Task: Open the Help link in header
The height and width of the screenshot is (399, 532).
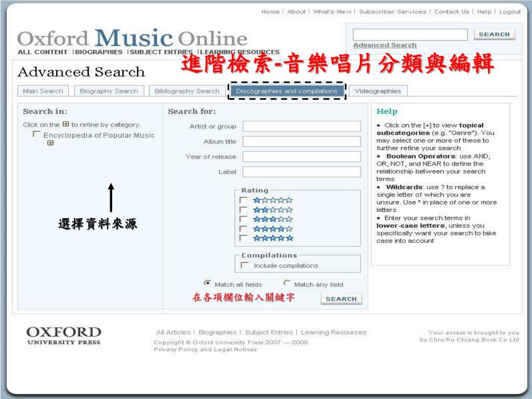Action: tap(484, 11)
